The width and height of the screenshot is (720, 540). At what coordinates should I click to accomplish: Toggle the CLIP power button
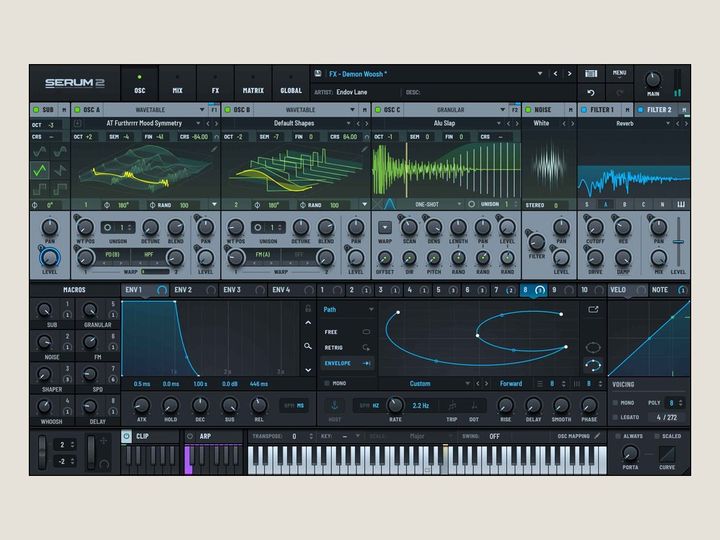click(x=126, y=436)
